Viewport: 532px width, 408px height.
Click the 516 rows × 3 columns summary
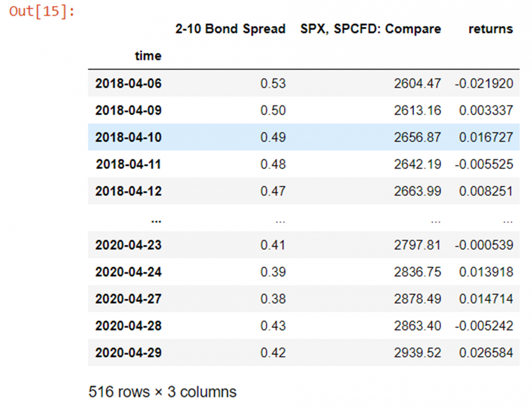162,392
